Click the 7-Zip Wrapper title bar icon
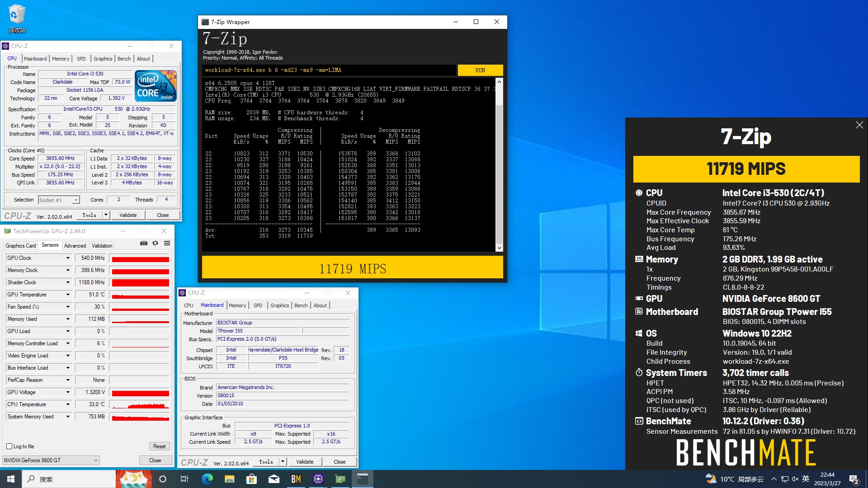 (x=205, y=22)
